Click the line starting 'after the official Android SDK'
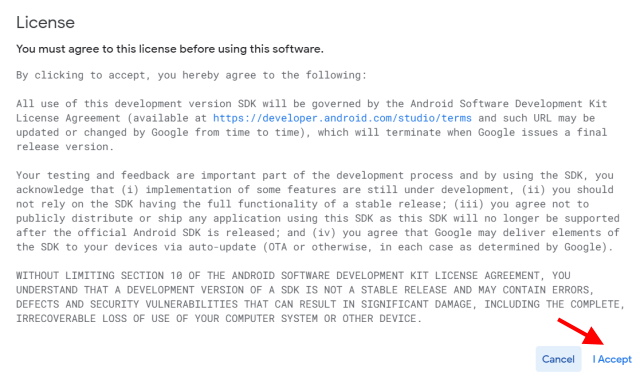 tap(318, 233)
